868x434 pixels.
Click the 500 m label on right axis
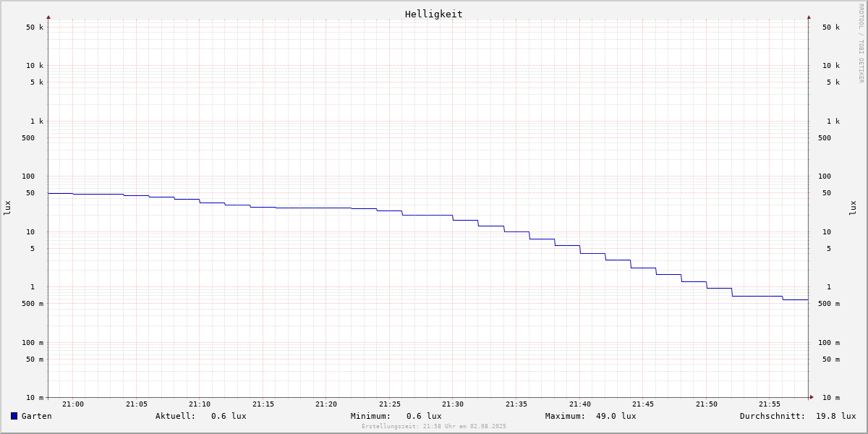(829, 304)
